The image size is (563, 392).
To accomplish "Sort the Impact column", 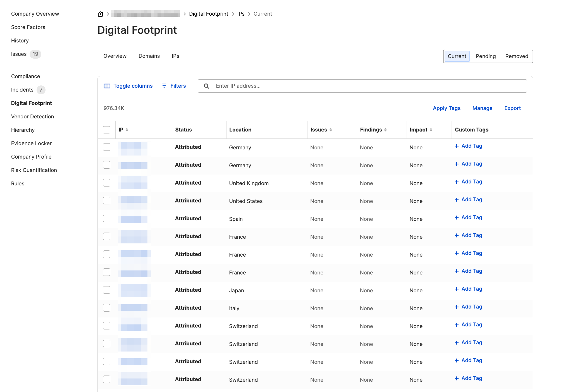I will (431, 130).
